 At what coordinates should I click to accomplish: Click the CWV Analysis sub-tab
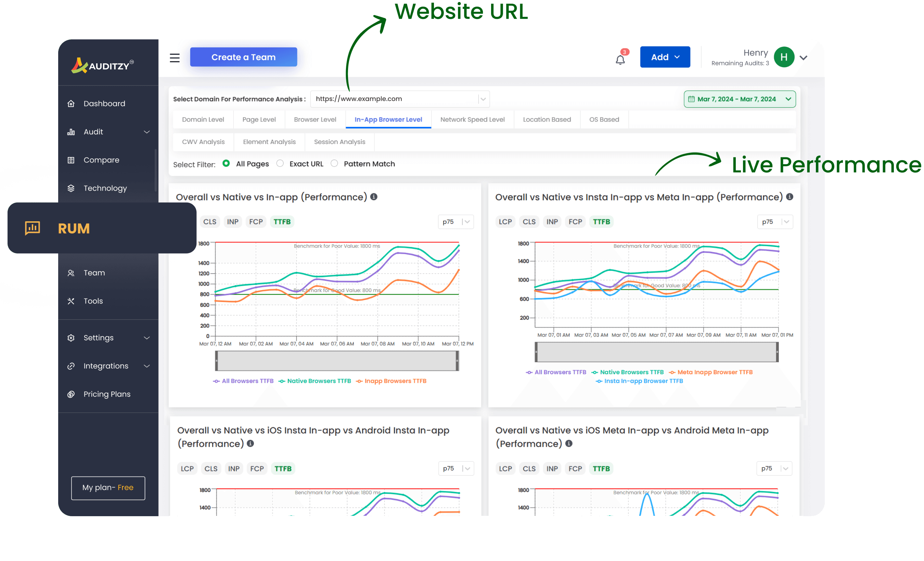(203, 142)
